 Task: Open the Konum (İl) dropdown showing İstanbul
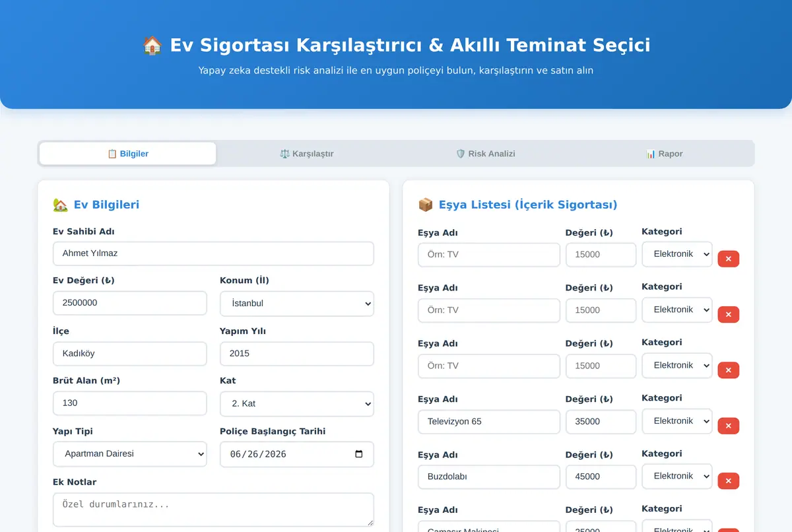point(297,304)
